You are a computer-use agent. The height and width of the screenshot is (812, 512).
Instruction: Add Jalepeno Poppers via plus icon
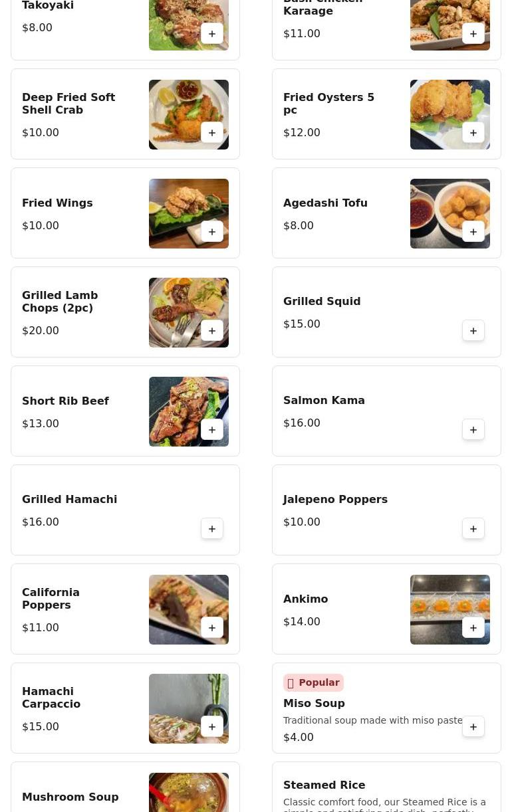(x=473, y=529)
